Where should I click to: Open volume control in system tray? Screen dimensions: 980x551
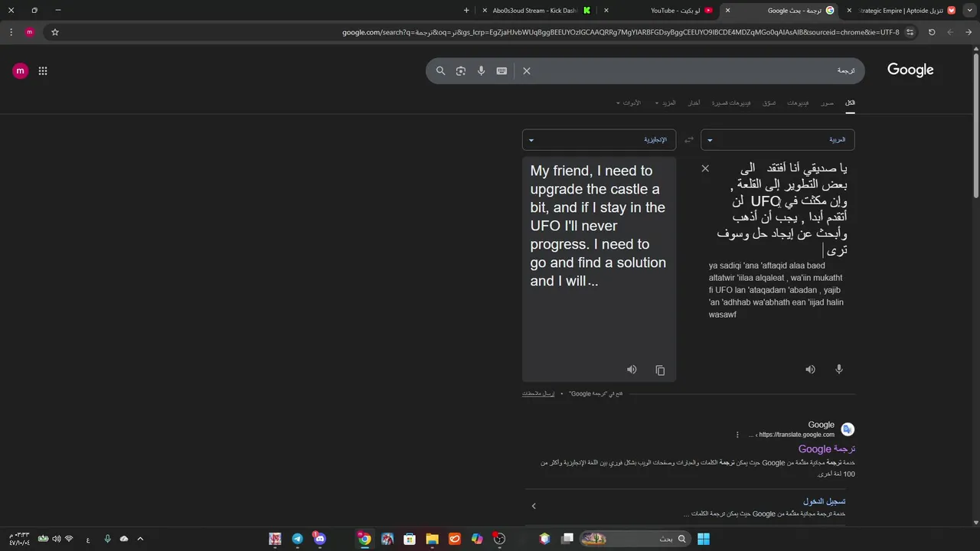(55, 539)
